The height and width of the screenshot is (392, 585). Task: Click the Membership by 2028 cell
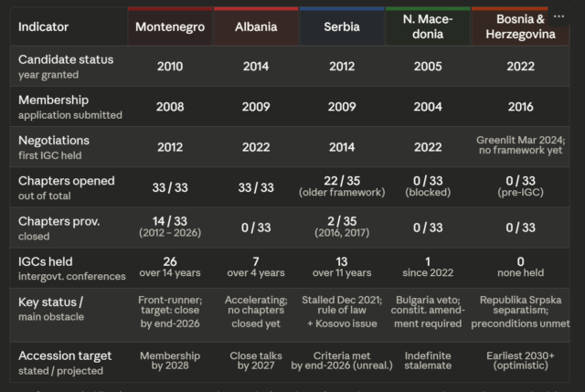point(170,361)
